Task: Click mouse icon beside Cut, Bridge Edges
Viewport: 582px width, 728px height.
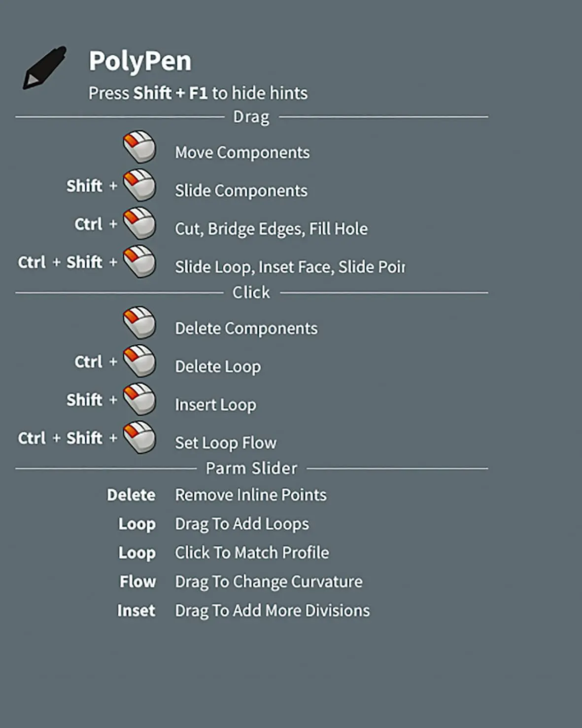Action: pyautogui.click(x=139, y=223)
